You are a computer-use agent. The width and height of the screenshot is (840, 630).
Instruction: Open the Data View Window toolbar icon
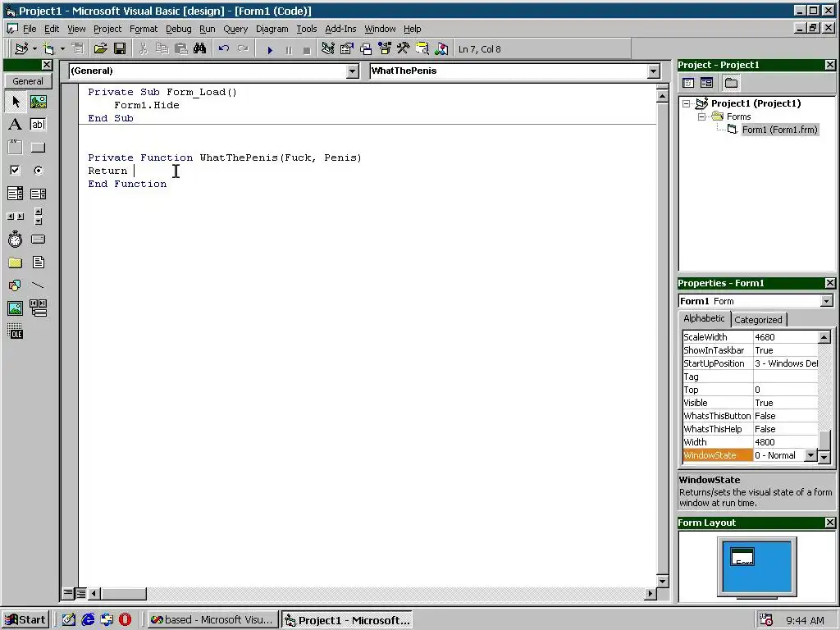pyautogui.click(x=422, y=49)
